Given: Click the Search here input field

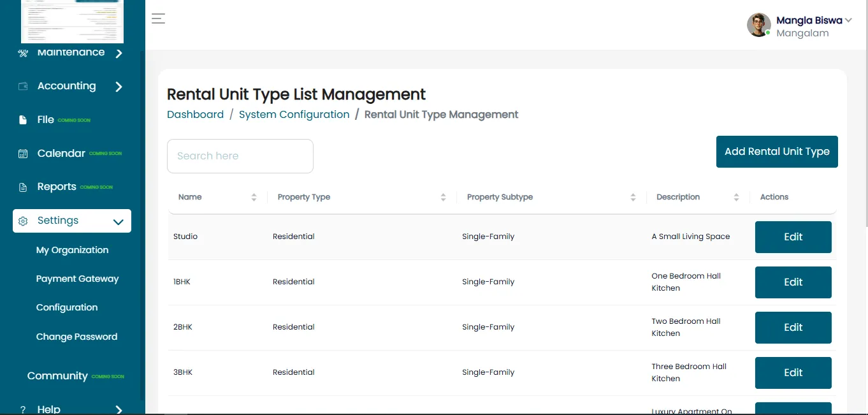Looking at the screenshot, I should click(x=240, y=156).
